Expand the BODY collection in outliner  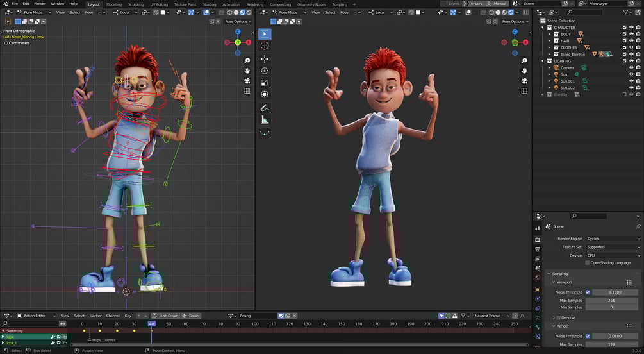click(549, 34)
